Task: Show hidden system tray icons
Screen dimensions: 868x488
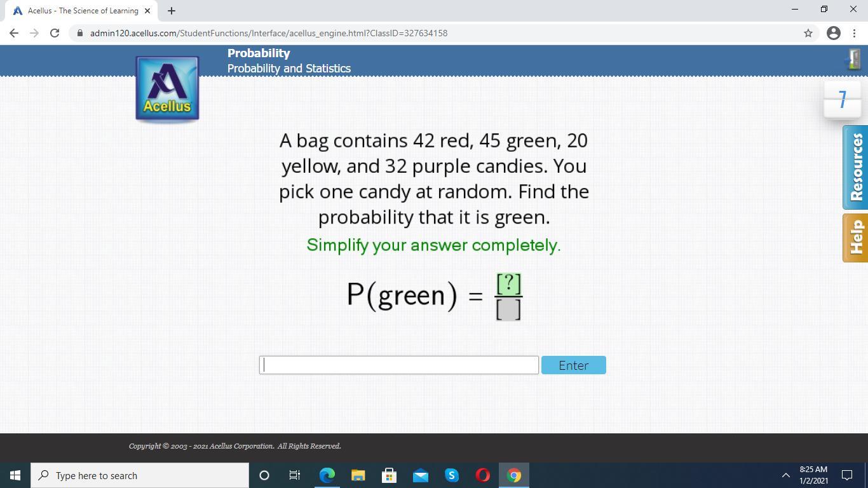Action: pyautogui.click(x=785, y=475)
